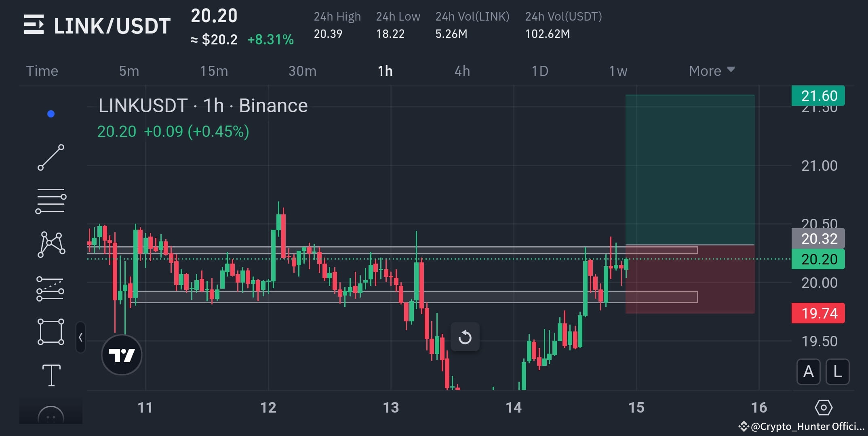868x436 pixels.
Task: Collapse the drawing toolbar with the chevron
Action: click(81, 337)
